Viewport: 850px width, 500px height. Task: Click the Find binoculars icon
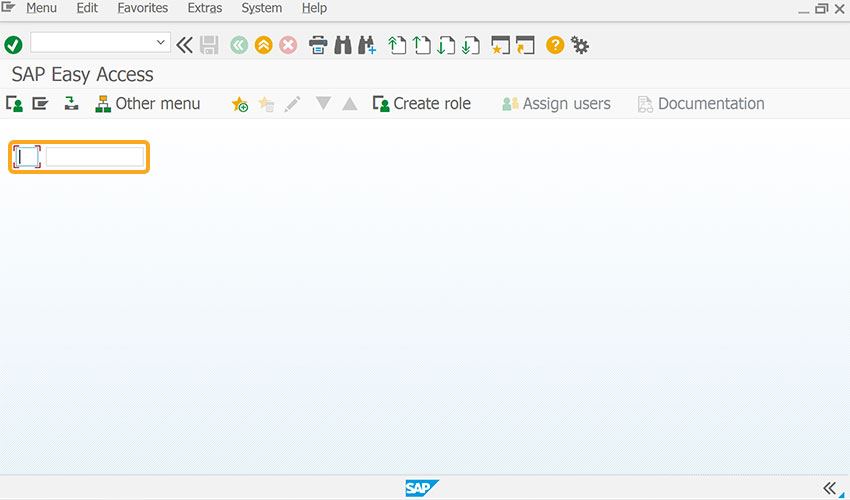[x=343, y=45]
